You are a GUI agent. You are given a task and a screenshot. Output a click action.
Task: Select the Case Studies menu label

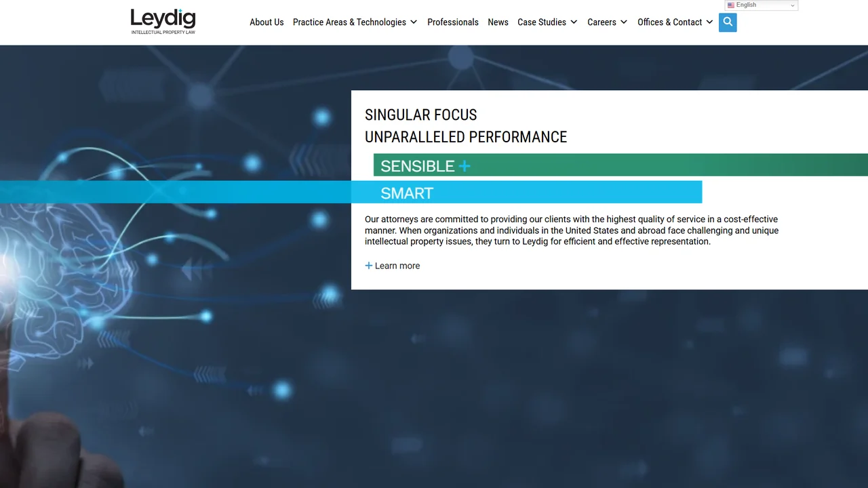coord(542,22)
